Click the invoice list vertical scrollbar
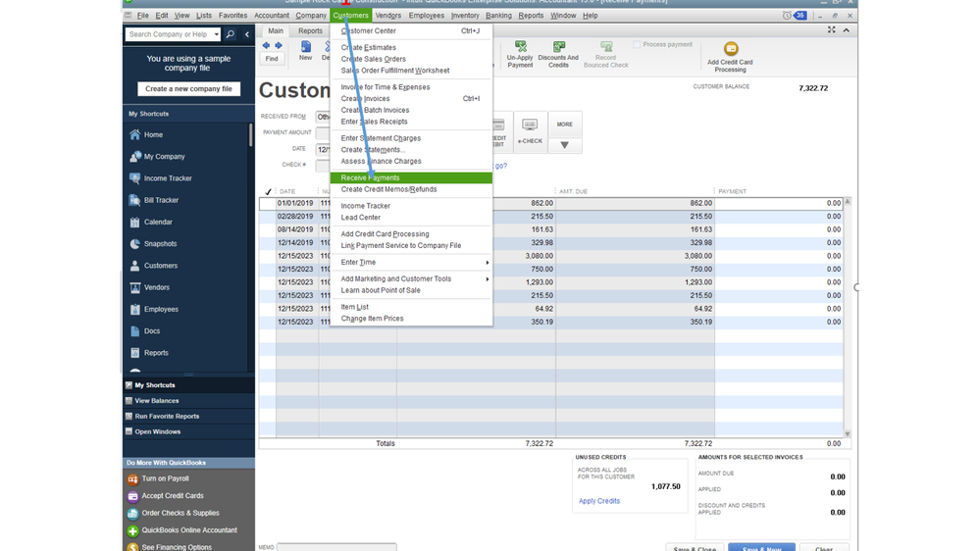 848,318
